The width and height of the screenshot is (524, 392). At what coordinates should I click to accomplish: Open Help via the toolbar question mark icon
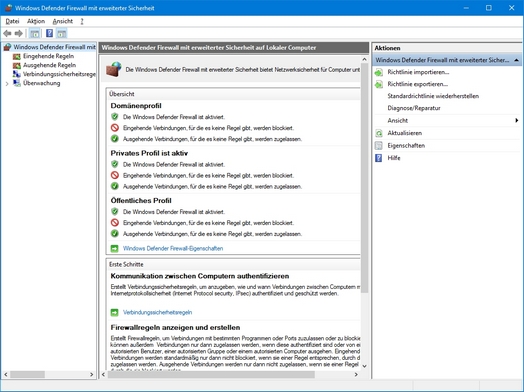pyautogui.click(x=49, y=33)
